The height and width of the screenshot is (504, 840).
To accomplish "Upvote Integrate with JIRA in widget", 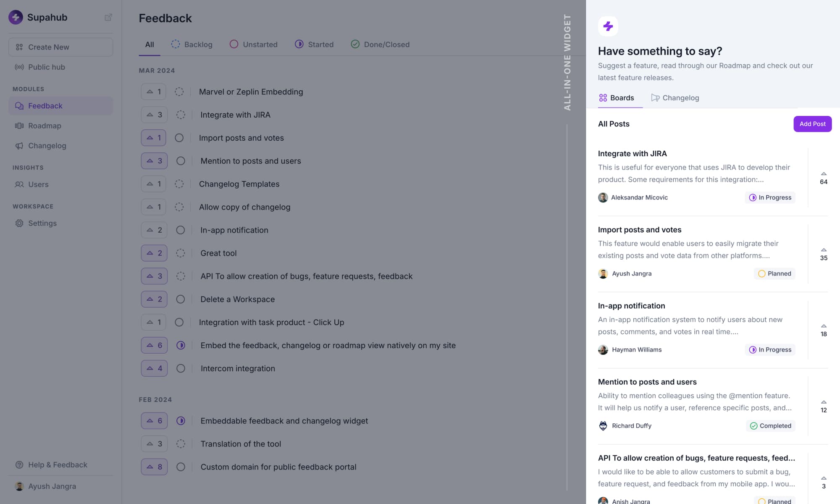I will click(823, 178).
